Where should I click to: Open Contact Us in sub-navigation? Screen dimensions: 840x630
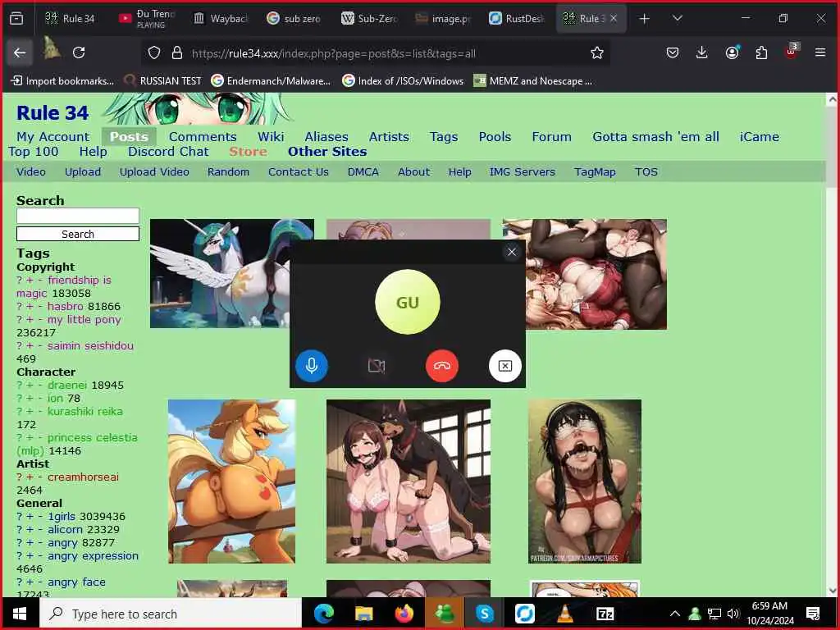(x=299, y=172)
